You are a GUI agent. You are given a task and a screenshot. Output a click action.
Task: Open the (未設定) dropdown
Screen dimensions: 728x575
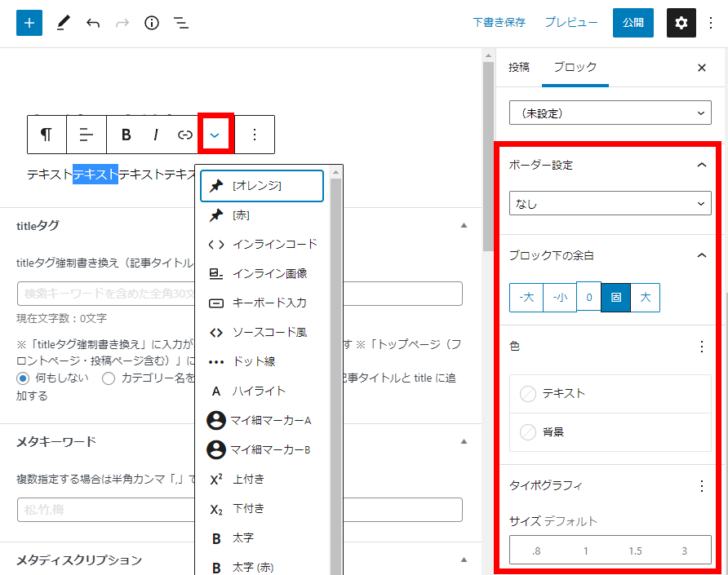(x=610, y=113)
